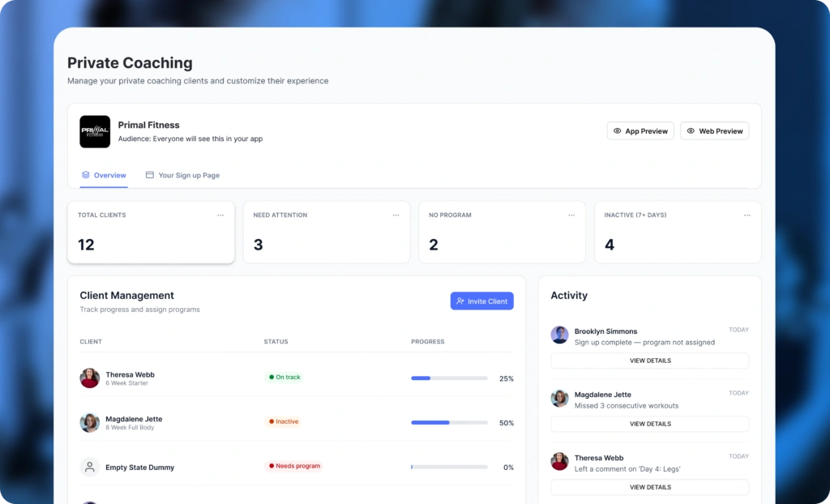Click the CLIENT column header

click(x=91, y=341)
